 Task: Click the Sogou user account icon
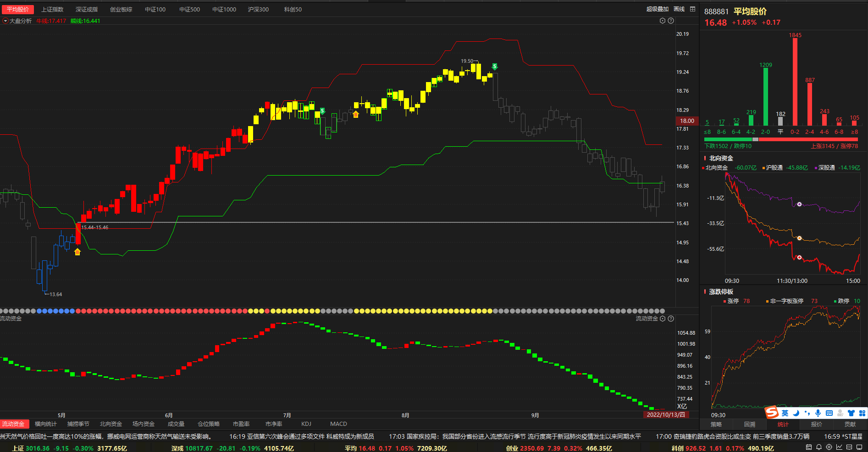840,413
